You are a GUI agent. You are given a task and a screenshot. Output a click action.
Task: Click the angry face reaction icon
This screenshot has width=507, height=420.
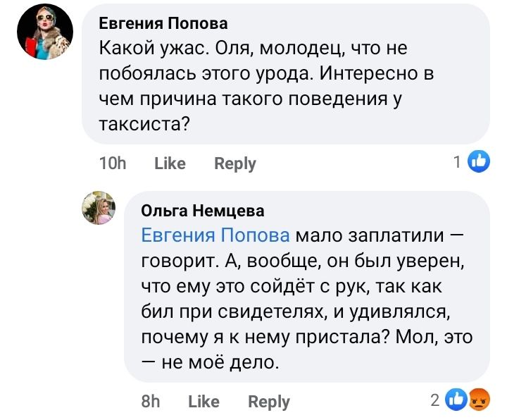(x=477, y=400)
